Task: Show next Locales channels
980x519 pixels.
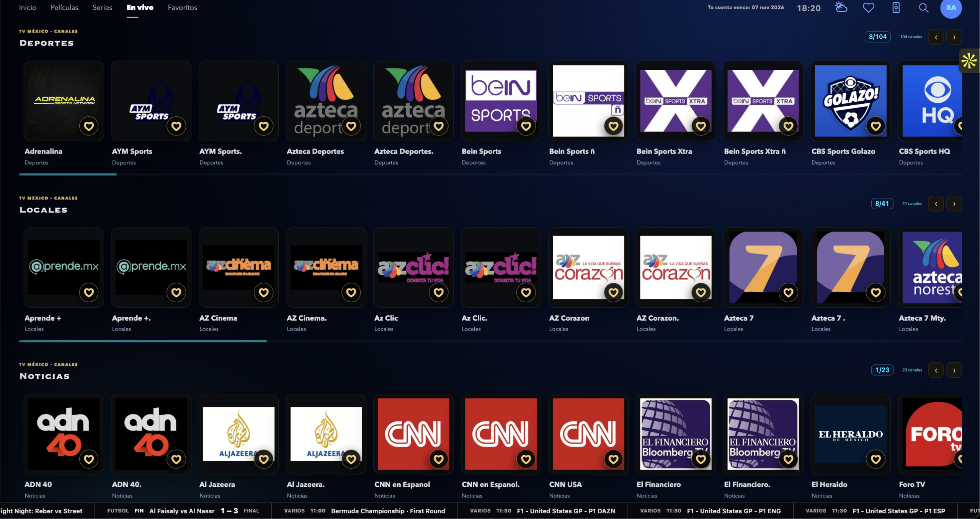Action: click(954, 204)
